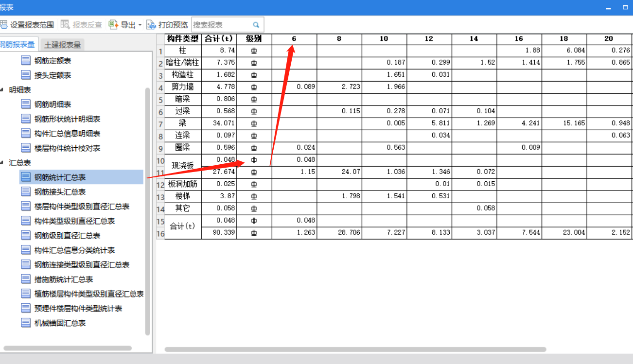Open the 接头定额表 report
Image resolution: width=633 pixels, height=364 pixels.
(x=53, y=75)
